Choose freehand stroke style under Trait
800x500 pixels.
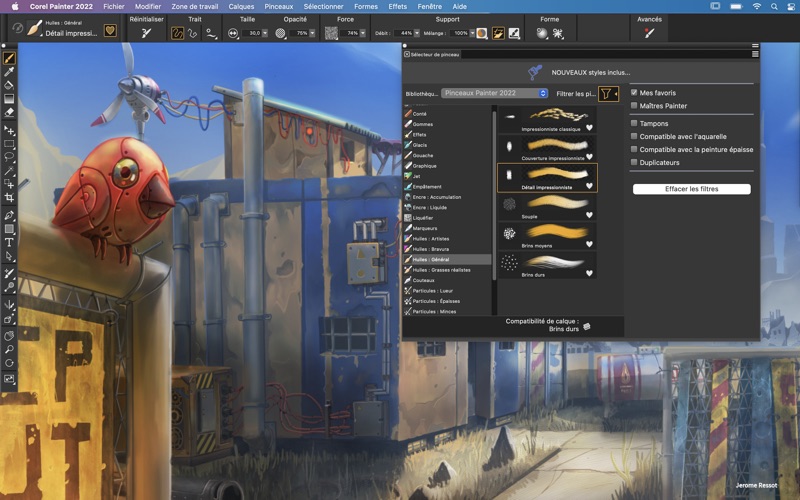177,33
